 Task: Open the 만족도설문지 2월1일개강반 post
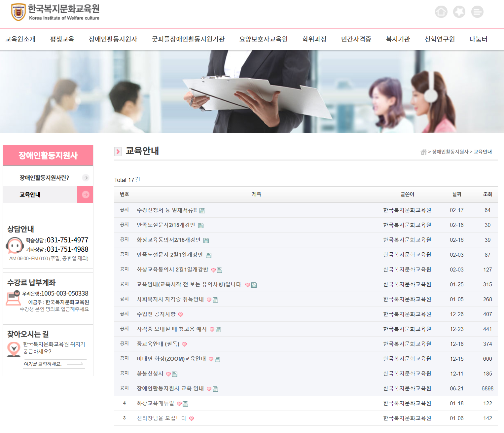click(170, 255)
